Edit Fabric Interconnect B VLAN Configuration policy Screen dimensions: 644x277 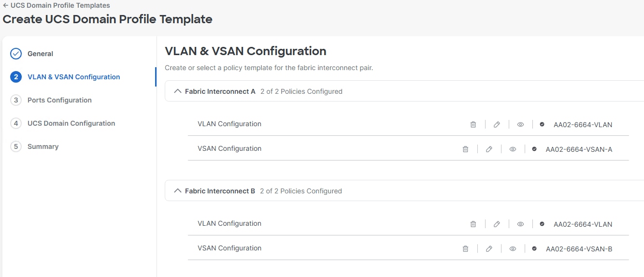coord(497,224)
